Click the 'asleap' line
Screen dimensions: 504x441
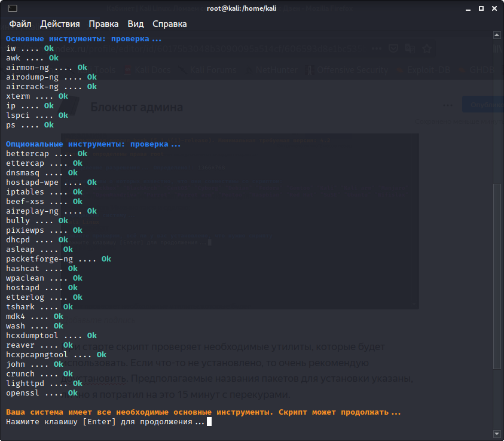pos(39,250)
